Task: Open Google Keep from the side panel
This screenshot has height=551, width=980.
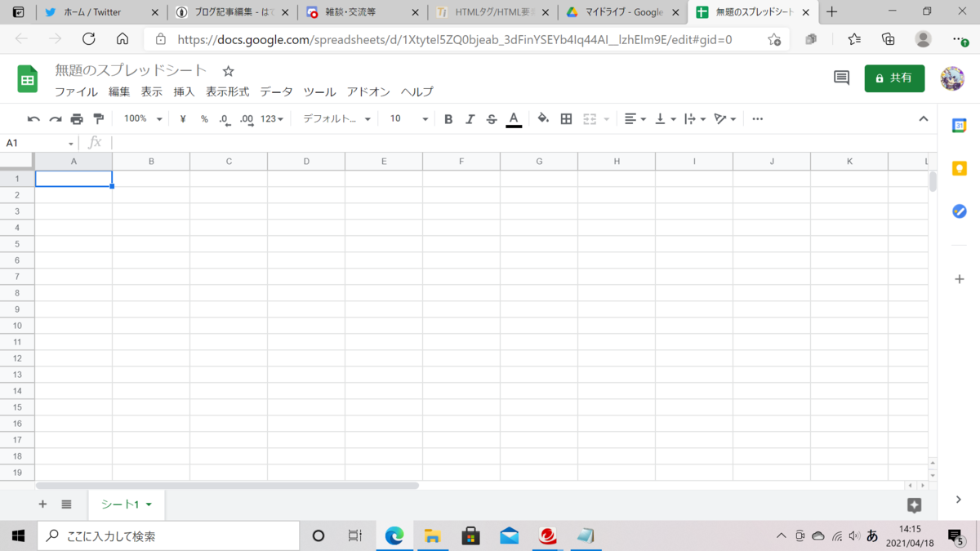Action: tap(959, 168)
